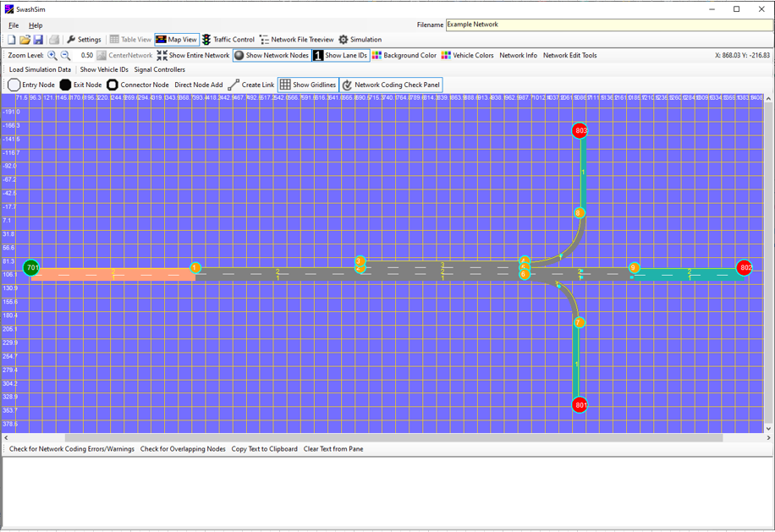Select connector node 9 on map
Image resolution: width=775 pixels, height=532 pixels.
pyautogui.click(x=635, y=268)
